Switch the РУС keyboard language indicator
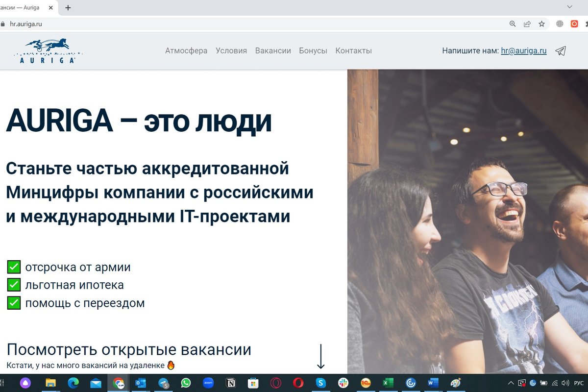 click(x=579, y=383)
